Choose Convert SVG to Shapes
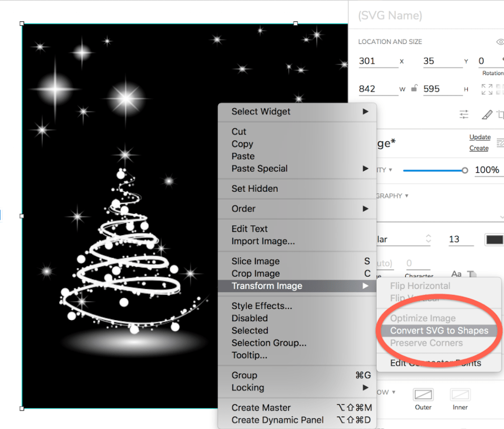Screen dimensions: 504x429 [439, 331]
